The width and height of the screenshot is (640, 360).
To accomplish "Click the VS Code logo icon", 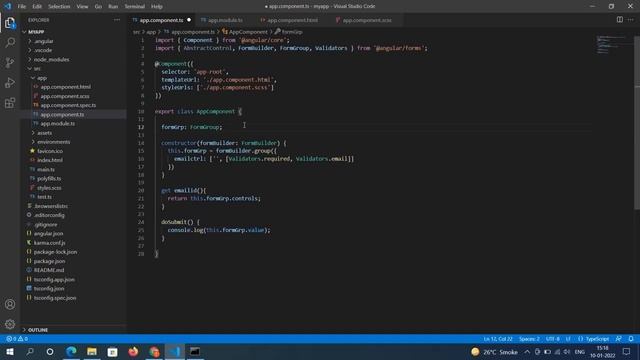I will point(8,6).
